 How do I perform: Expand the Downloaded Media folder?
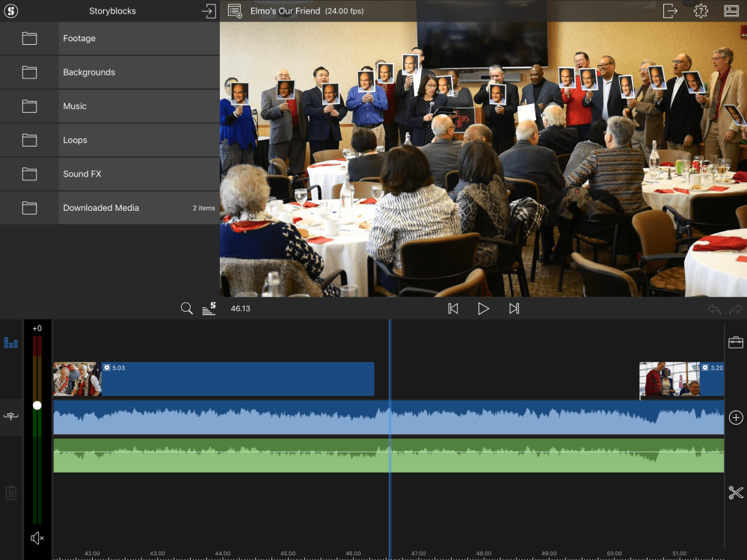109,208
